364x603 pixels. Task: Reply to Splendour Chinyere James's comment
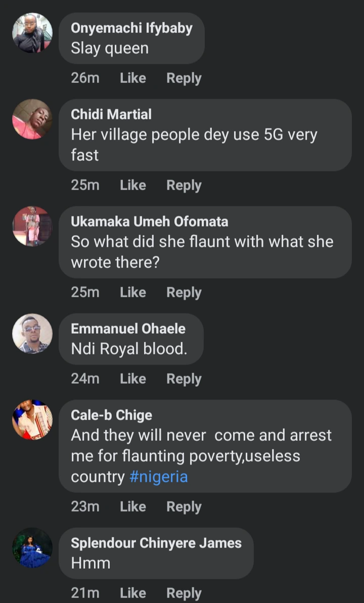tap(184, 593)
